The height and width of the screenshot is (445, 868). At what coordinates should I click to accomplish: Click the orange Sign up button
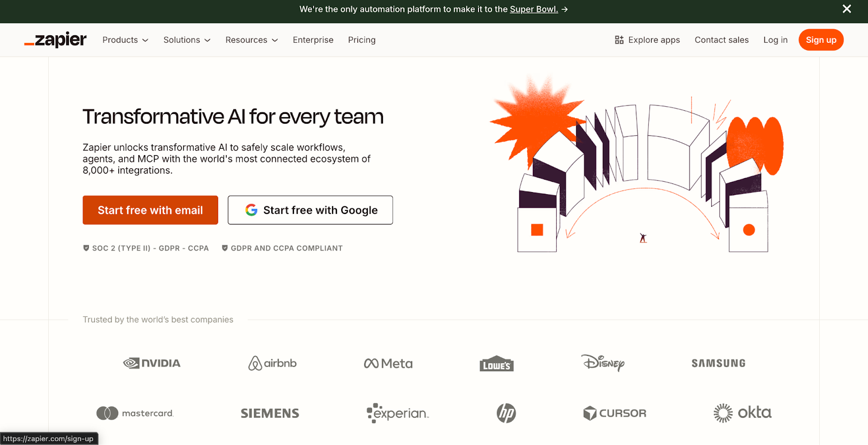pyautogui.click(x=821, y=40)
